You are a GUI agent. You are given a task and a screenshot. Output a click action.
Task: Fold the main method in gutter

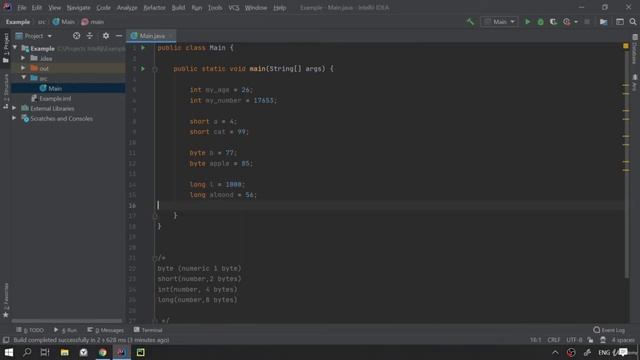155,69
